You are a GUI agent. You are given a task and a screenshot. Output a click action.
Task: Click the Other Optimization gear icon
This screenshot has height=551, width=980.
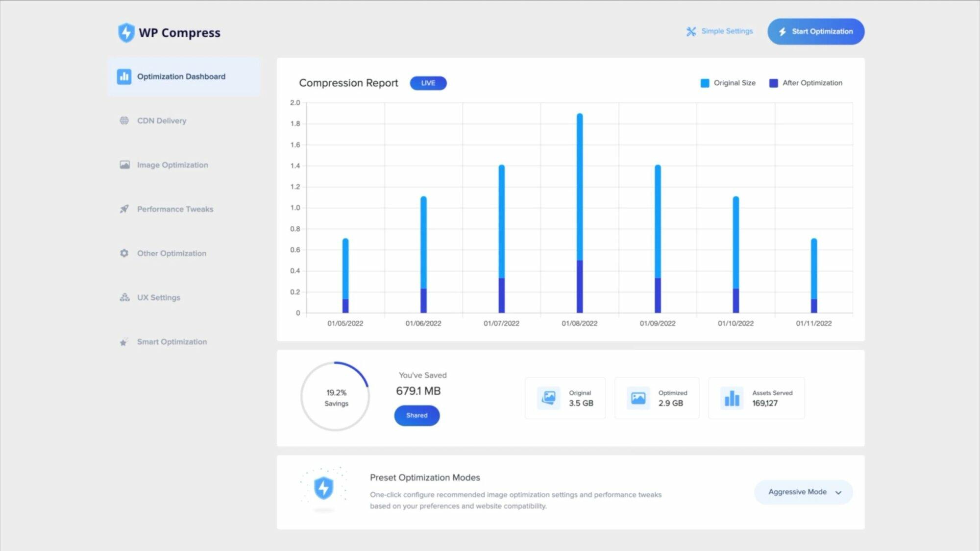tap(124, 253)
